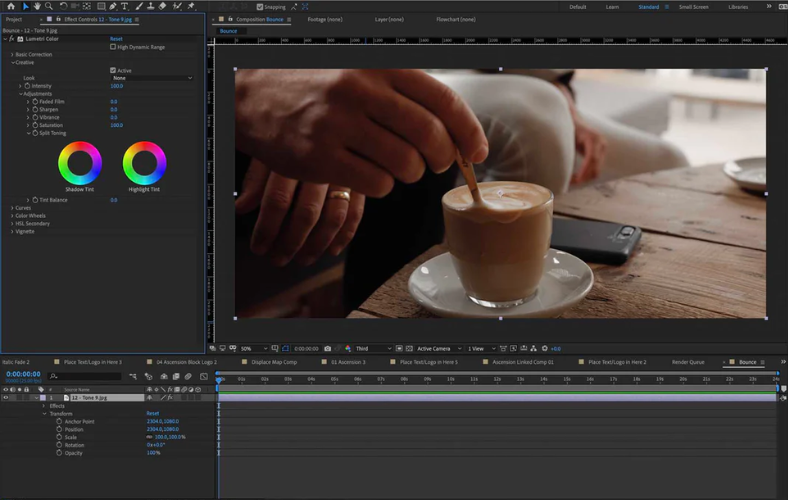Open the Look dropdown menu
This screenshot has width=800, height=500.
click(151, 78)
